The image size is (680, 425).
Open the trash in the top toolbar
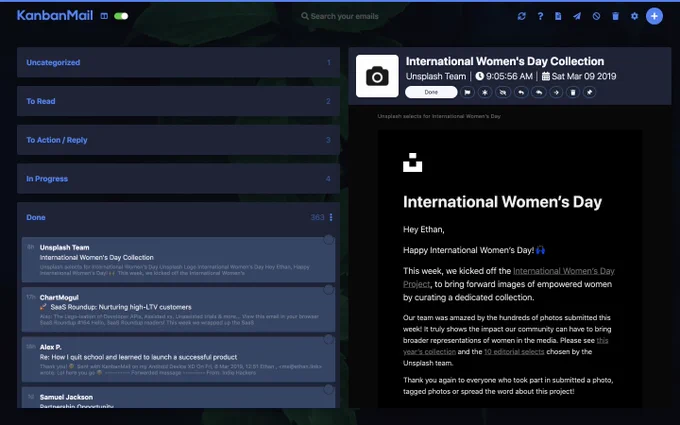[x=615, y=16]
